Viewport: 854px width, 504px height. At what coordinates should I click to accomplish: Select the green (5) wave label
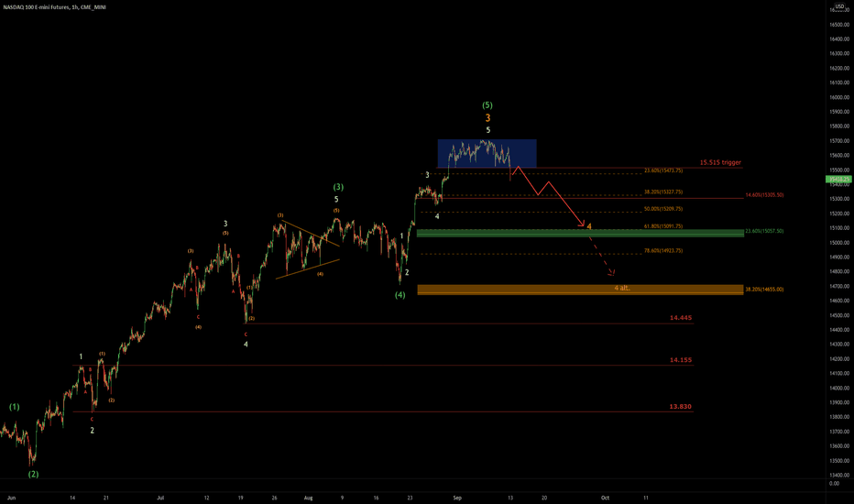tap(487, 105)
